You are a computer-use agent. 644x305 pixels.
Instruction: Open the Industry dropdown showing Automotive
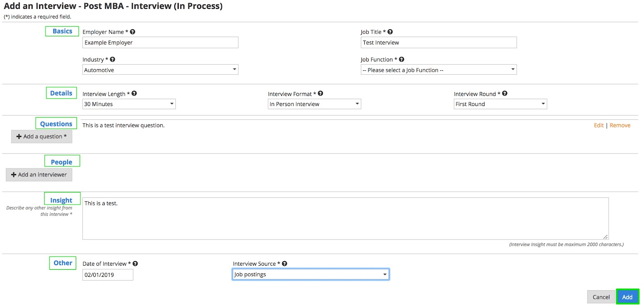(x=160, y=70)
